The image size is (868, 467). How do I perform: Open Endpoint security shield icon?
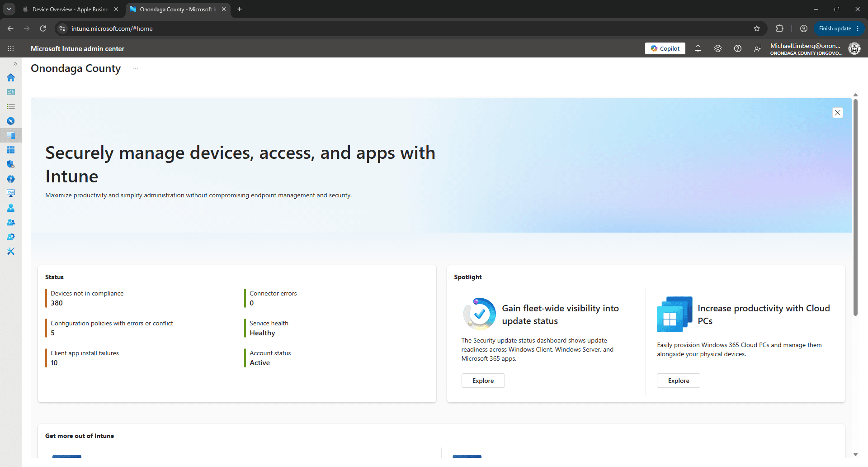[11, 164]
